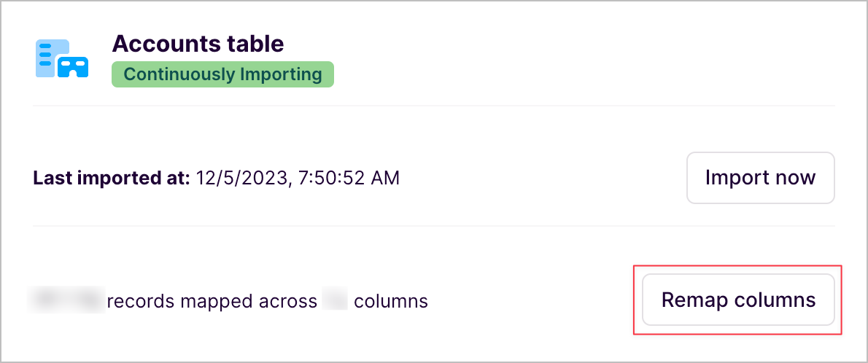868x363 pixels.
Task: Click the dark blue building shape in the icon
Action: tap(73, 67)
